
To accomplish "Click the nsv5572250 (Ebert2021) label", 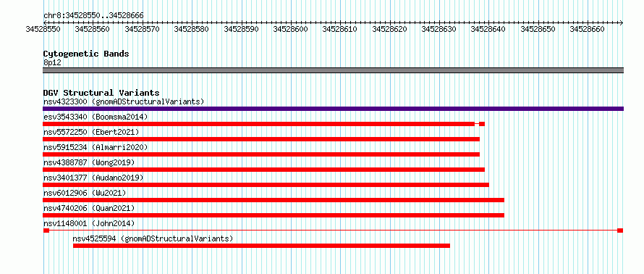I will click(x=91, y=132).
